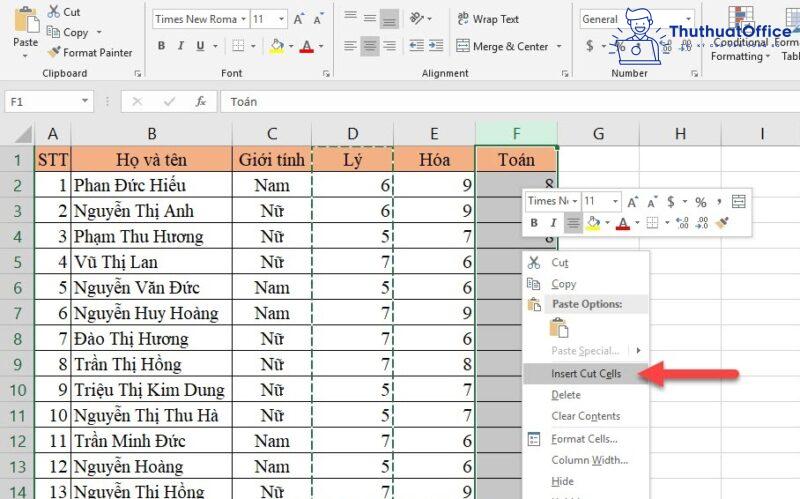Click the mini toolbar Merge & Center icon
Viewport: 800px width, 499px height.
[738, 202]
